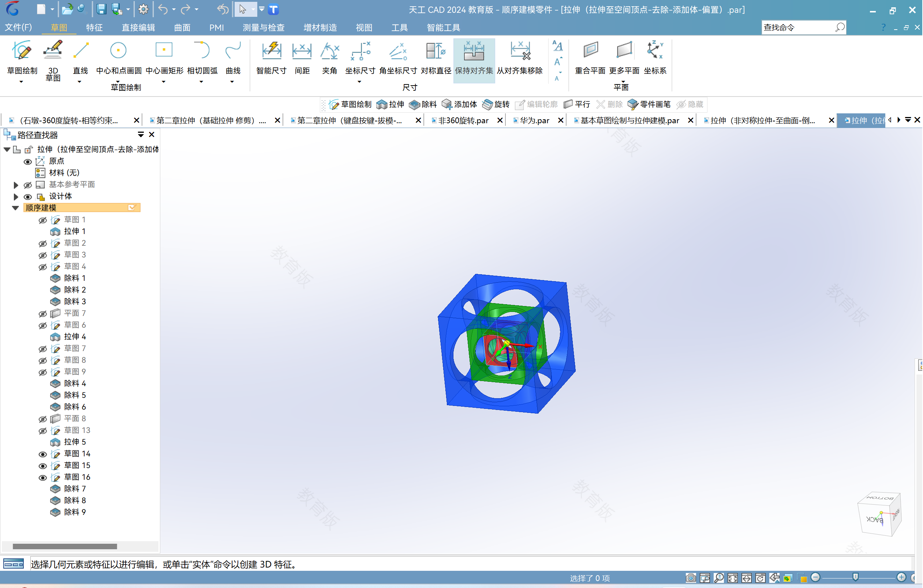Hide 草图 14 using its eye icon
This screenshot has width=923, height=588.
[42, 454]
